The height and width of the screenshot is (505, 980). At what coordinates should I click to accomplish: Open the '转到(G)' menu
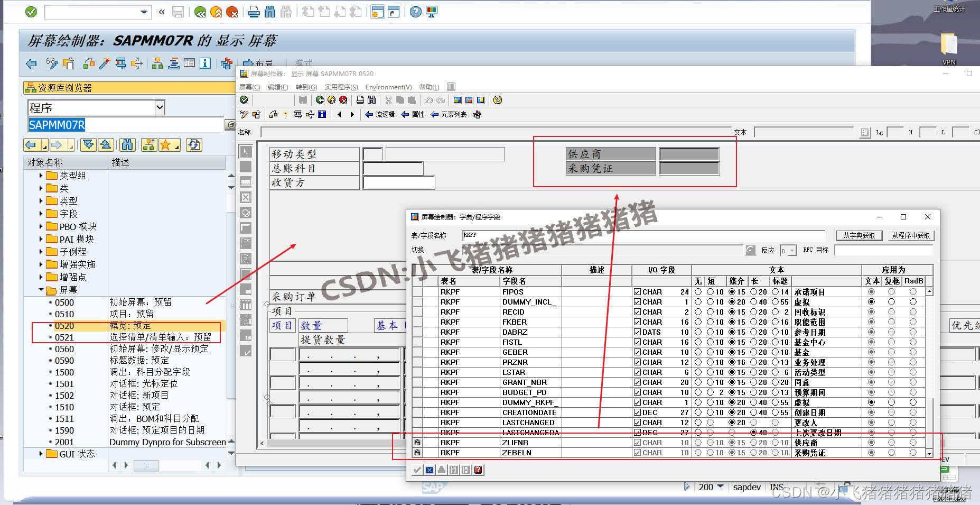(x=306, y=87)
